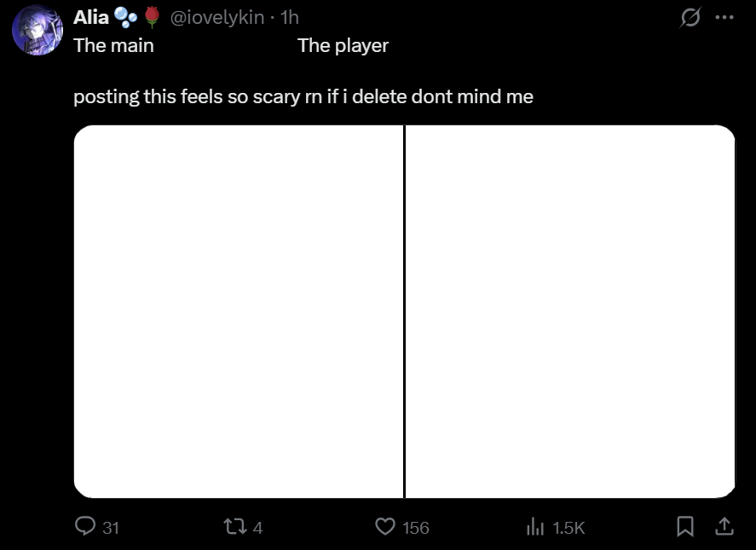Click the like count 156
756x550 pixels.
[x=415, y=529]
